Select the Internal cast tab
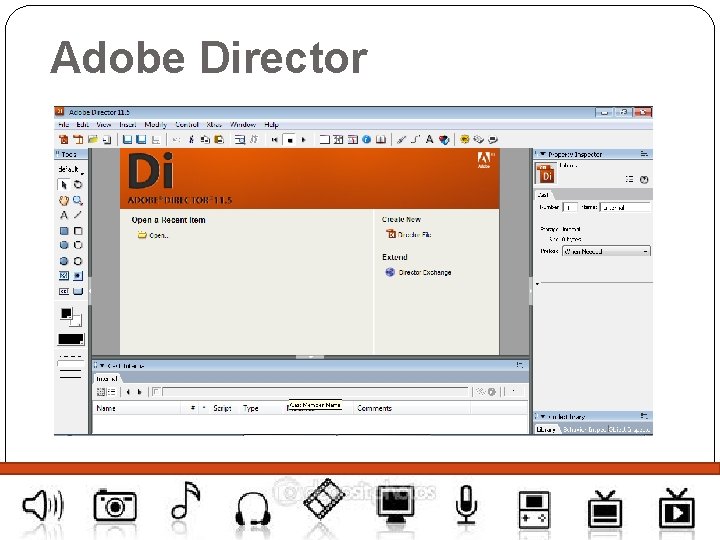This screenshot has width=720, height=540. coord(107,379)
